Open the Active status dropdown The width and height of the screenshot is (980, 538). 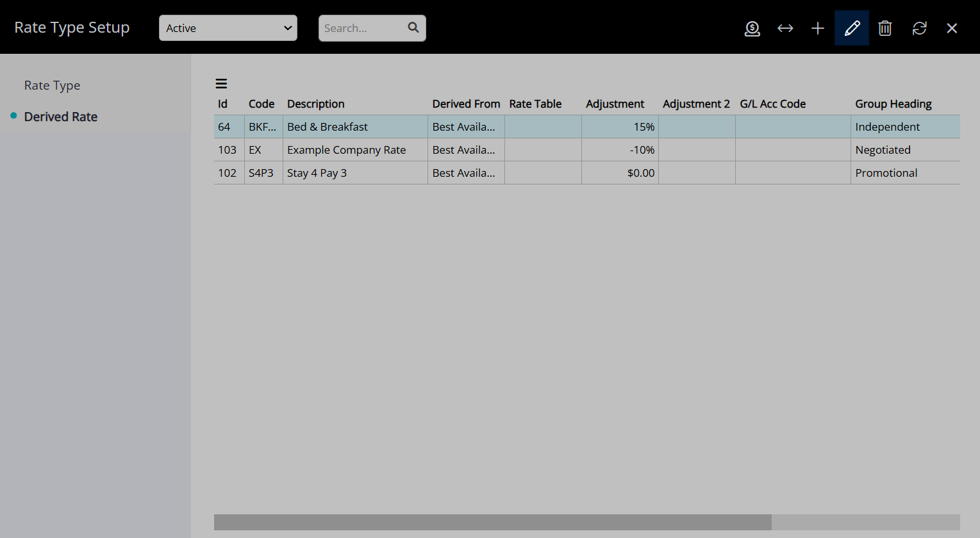[x=228, y=28]
